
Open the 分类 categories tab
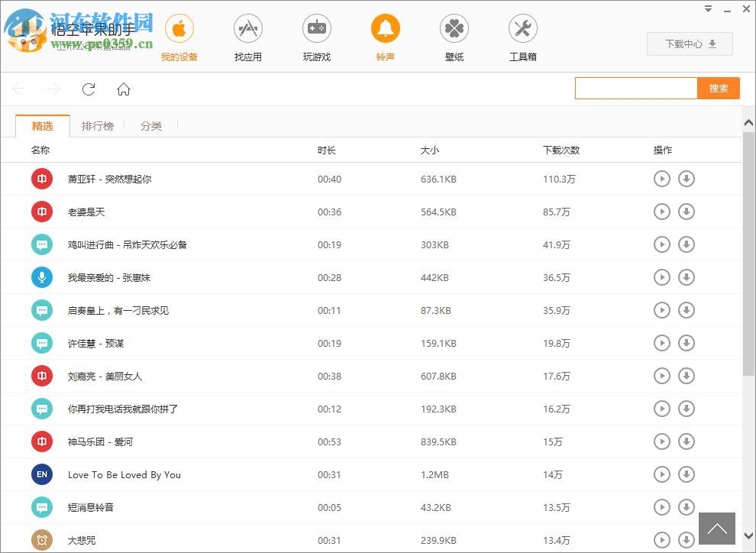[x=150, y=126]
